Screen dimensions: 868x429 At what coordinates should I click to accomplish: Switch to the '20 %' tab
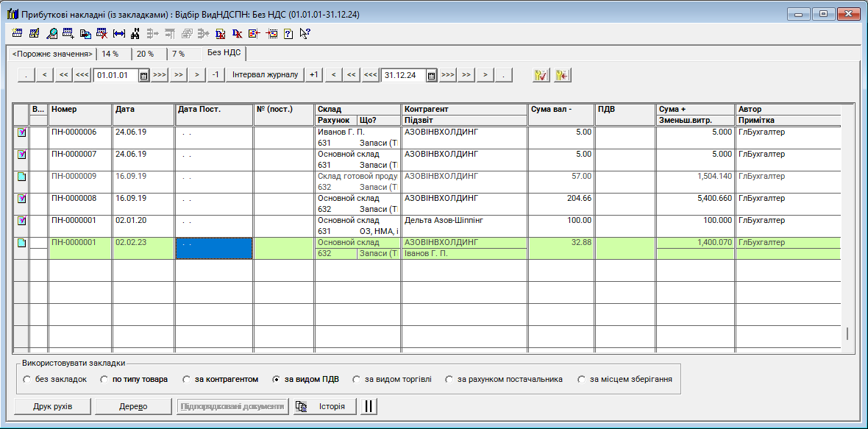pos(145,54)
